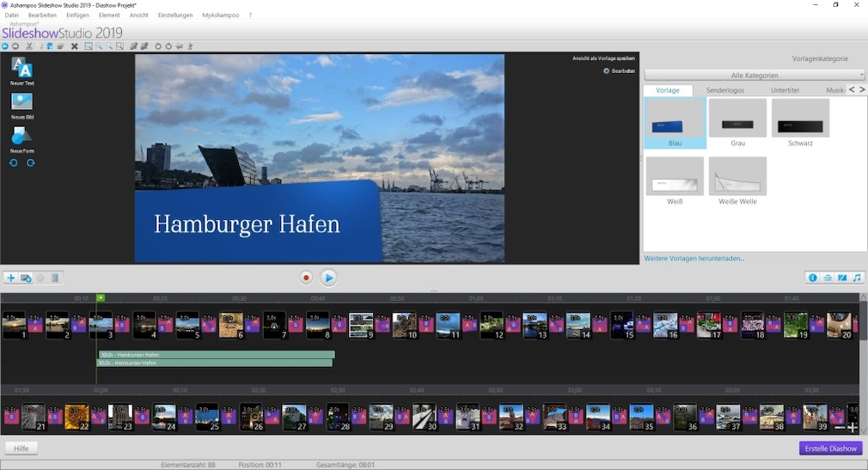868x470 pixels.
Task: Zoom out timeline with the minus icon
Action: [840, 427]
